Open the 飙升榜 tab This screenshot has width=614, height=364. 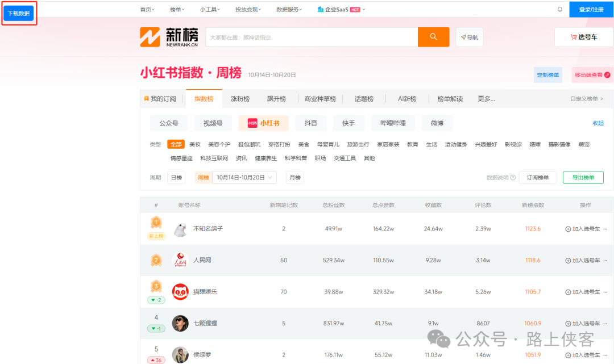coord(276,99)
